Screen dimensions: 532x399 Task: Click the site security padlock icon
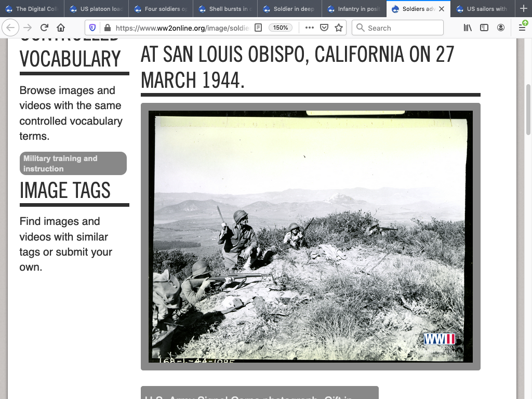pos(107,28)
